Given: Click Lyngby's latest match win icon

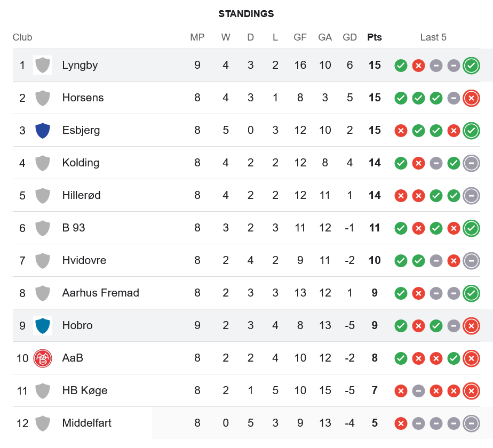Looking at the screenshot, I should pos(471,66).
